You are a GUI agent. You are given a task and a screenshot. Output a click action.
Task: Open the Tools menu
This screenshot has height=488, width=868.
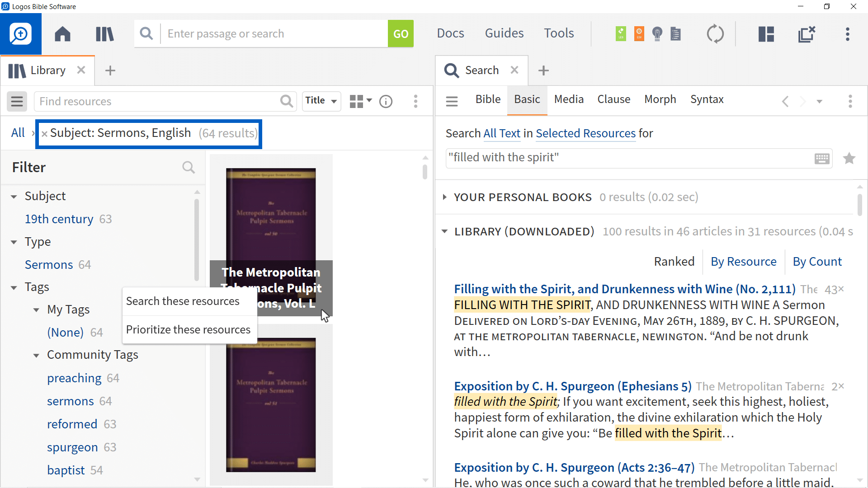tap(559, 33)
